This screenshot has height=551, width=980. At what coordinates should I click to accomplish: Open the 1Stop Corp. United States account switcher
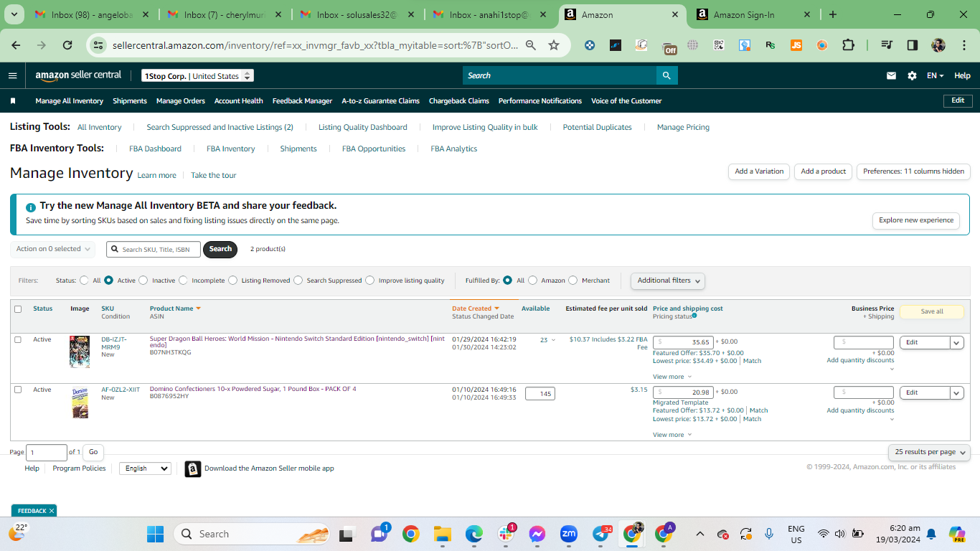click(197, 76)
